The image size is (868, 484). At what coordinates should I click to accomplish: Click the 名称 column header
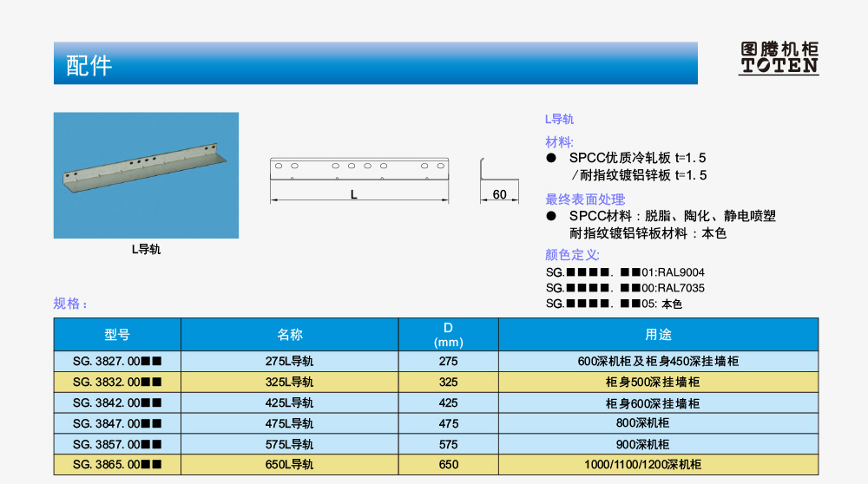click(290, 335)
